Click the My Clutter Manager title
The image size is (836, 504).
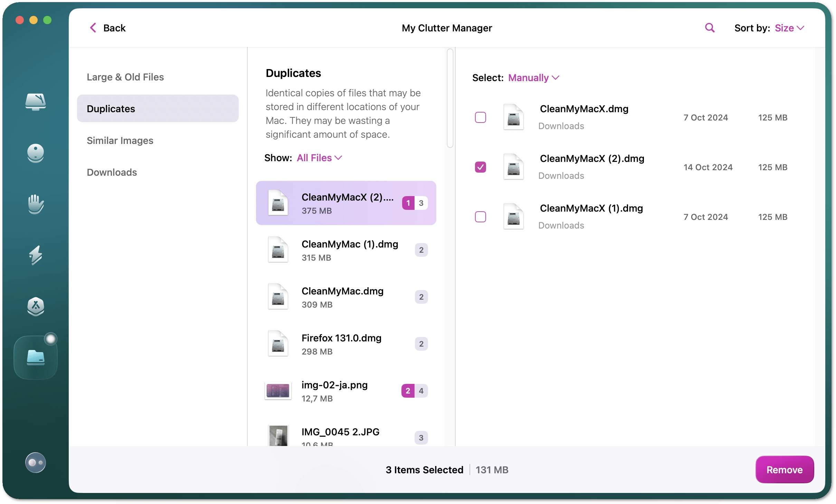coord(447,28)
